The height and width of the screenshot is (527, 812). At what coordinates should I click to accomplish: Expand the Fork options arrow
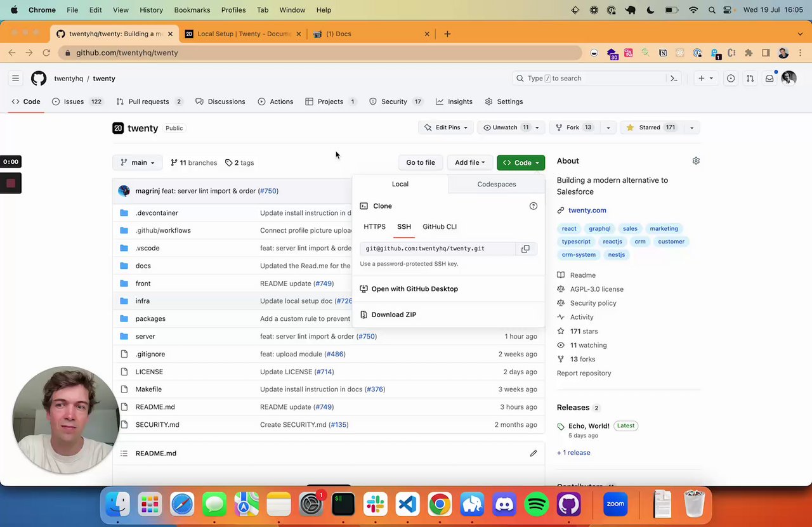pos(608,127)
